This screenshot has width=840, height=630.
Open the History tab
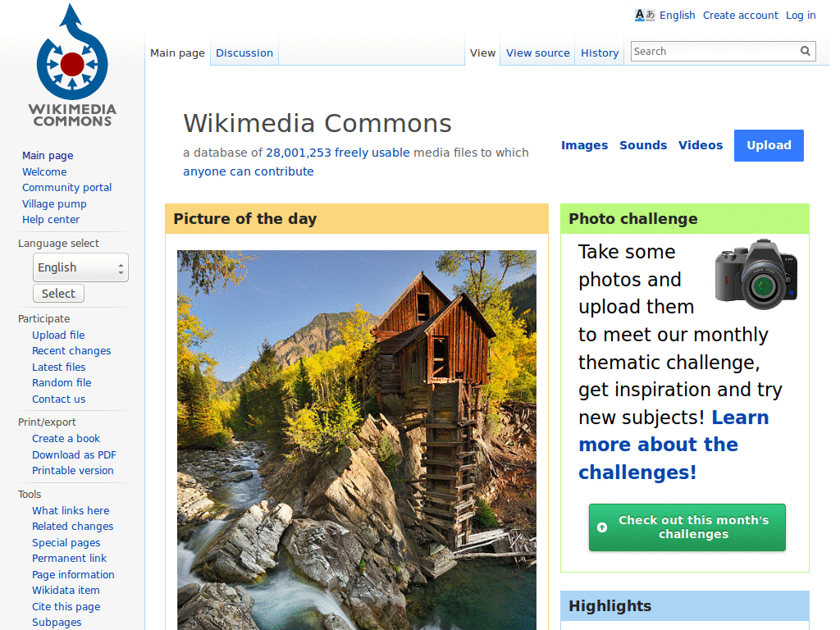click(x=600, y=52)
